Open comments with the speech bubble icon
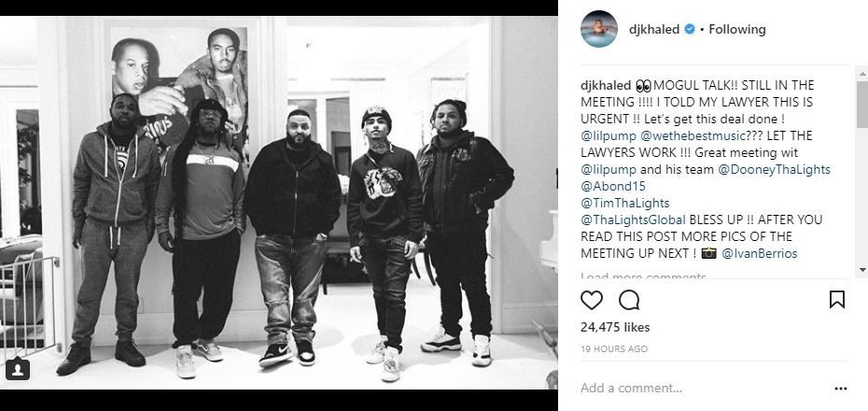Image resolution: width=868 pixels, height=411 pixels. [x=629, y=300]
